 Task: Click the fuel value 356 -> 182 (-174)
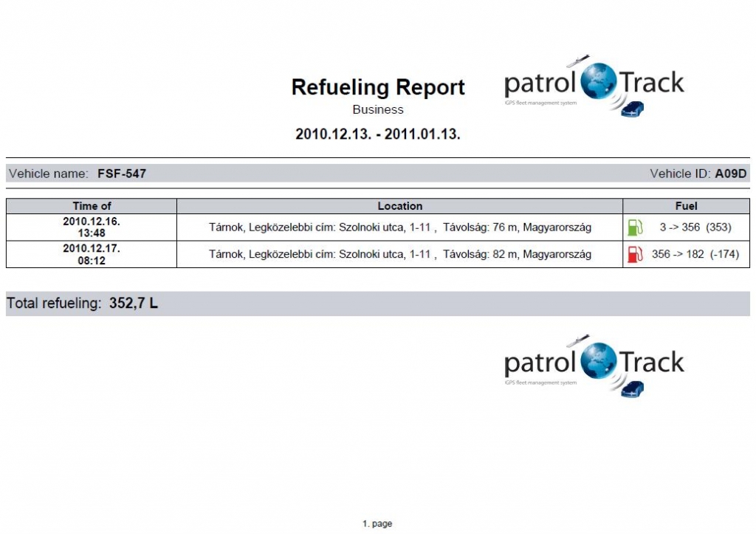click(695, 255)
